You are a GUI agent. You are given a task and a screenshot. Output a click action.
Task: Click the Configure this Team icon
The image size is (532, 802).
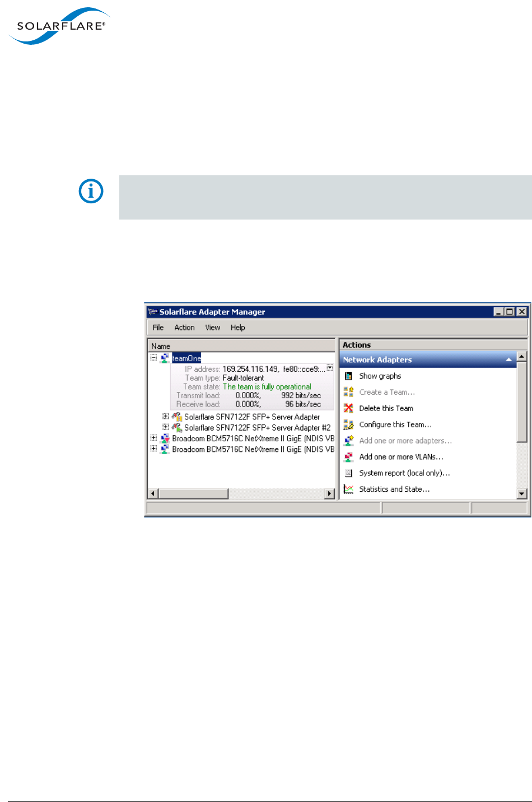348,425
